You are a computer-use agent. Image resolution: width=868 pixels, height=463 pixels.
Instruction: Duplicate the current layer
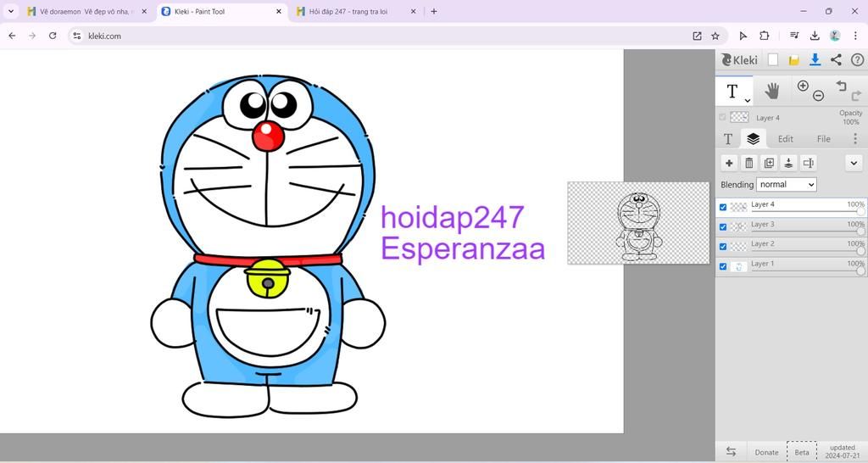coord(769,163)
